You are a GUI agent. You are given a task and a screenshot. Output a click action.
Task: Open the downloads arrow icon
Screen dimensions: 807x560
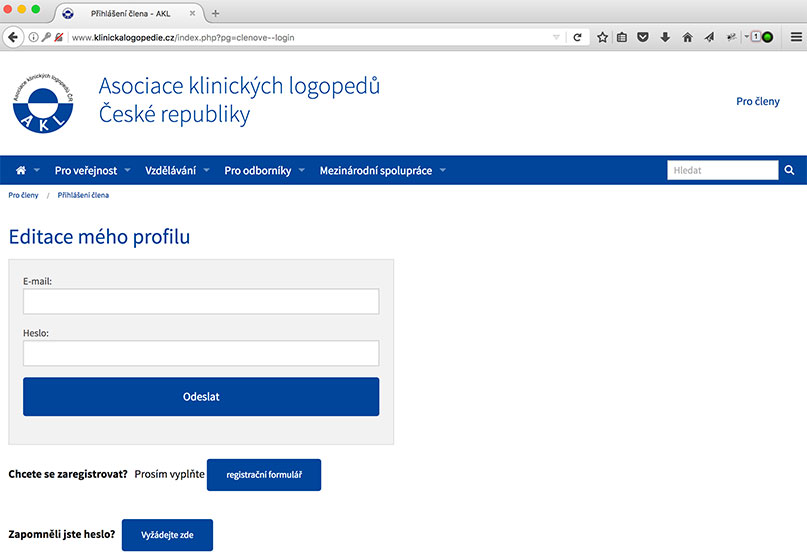tap(665, 37)
